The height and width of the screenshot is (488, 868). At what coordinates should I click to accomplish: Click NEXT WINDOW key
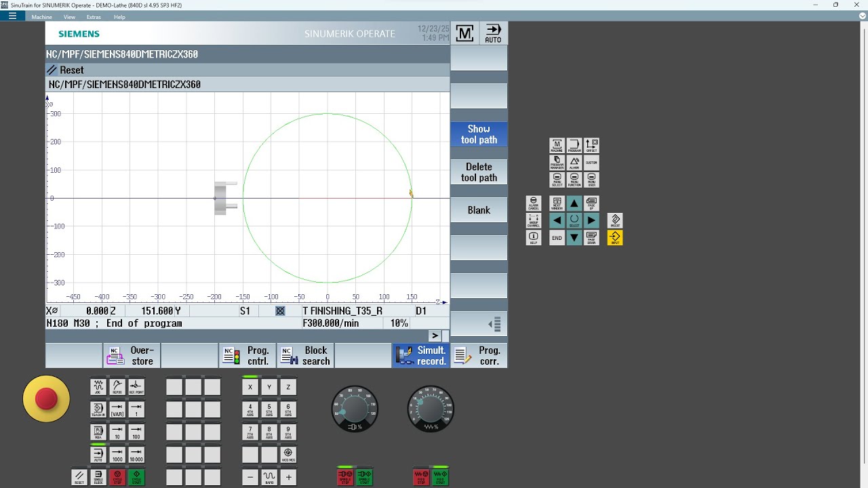click(557, 203)
